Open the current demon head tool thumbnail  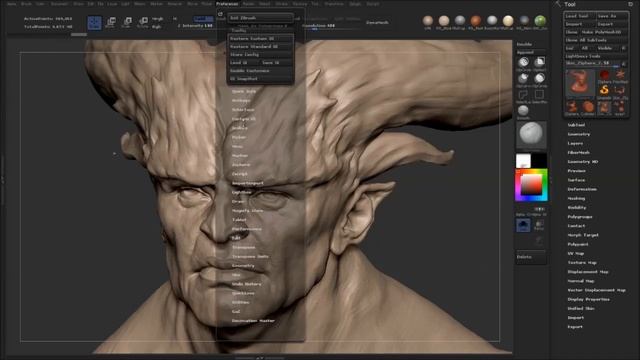click(580, 82)
